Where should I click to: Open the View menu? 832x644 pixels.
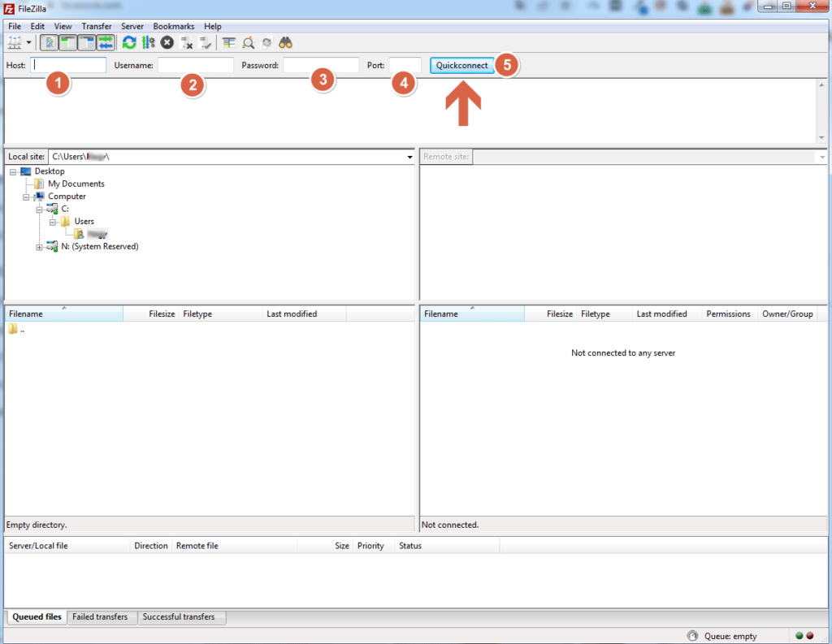(x=63, y=26)
